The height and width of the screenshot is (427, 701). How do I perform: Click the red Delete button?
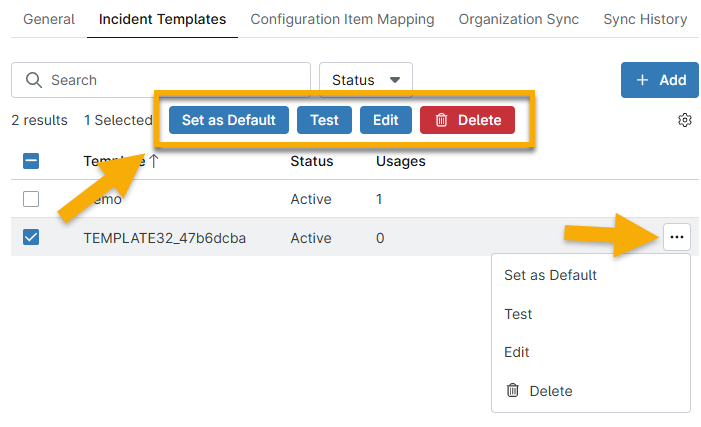[x=467, y=120]
